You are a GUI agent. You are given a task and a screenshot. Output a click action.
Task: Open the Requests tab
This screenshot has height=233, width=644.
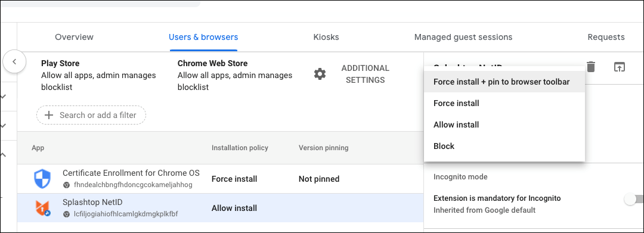click(606, 37)
